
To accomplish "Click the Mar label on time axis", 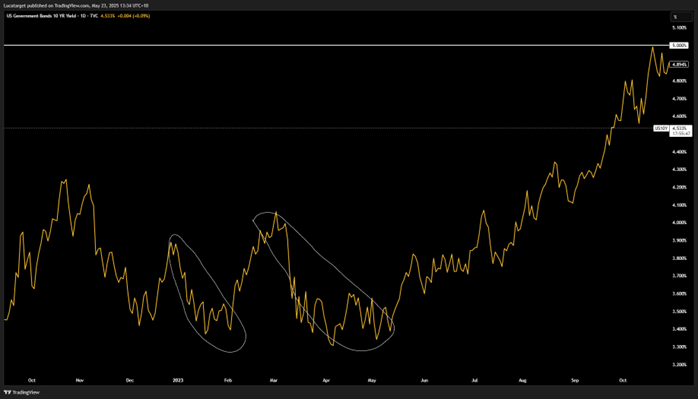I will [273, 380].
